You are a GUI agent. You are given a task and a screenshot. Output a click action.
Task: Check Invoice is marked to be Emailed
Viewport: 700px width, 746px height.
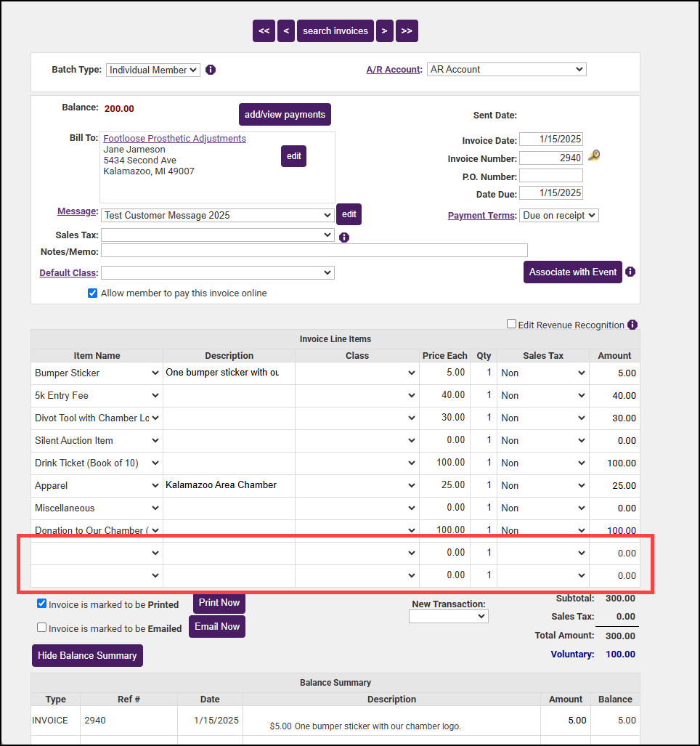point(42,628)
